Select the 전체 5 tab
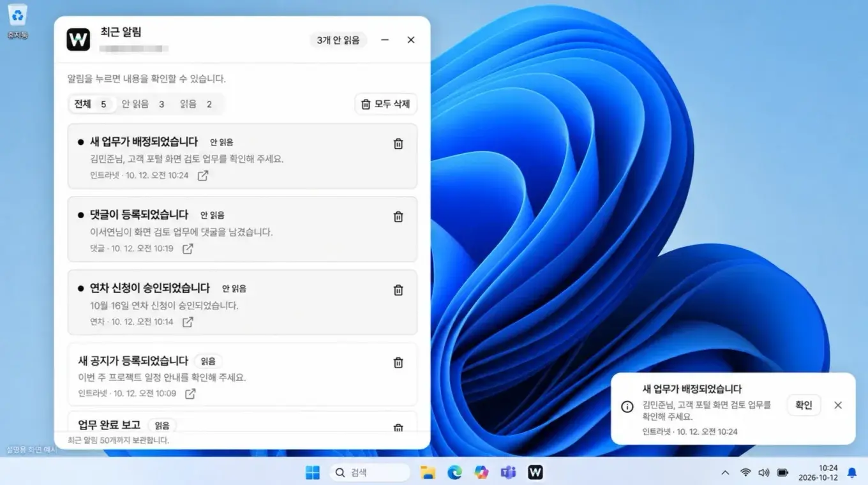868x485 pixels. point(93,104)
